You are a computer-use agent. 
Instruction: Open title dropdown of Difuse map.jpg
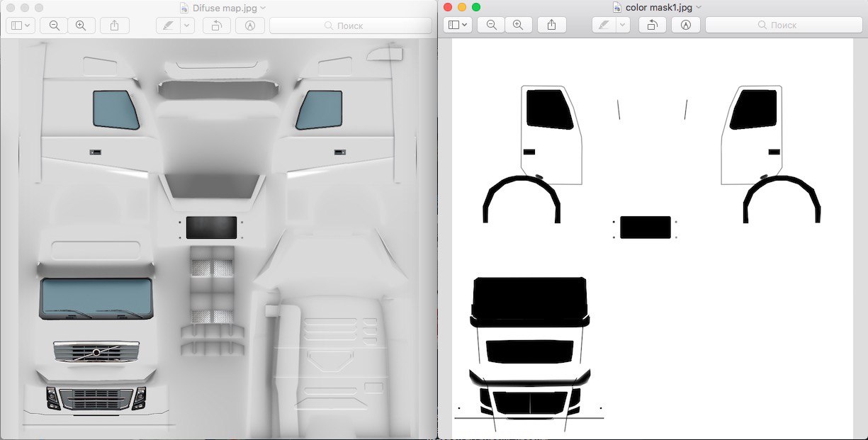pos(263,8)
